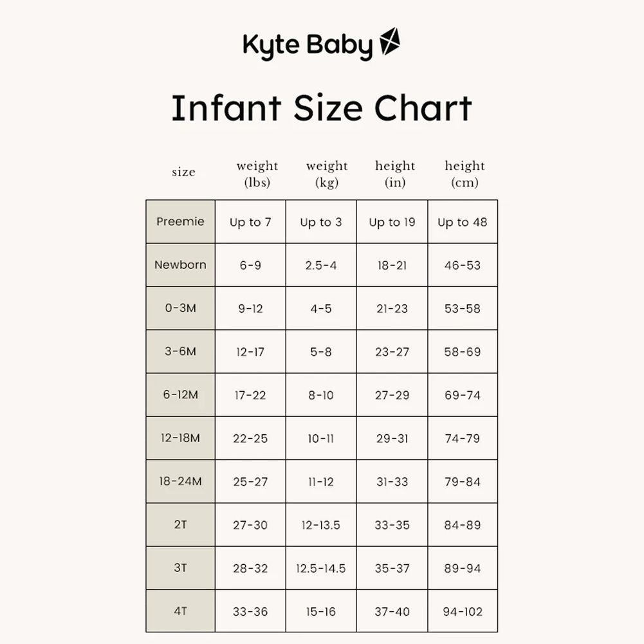Click the weight (lbs) column header

pos(257,174)
